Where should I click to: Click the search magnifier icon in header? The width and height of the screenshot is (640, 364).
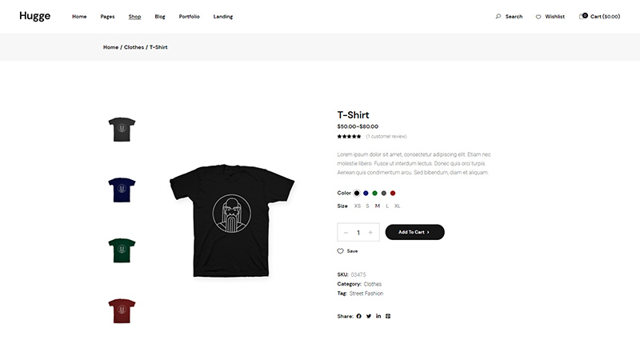pyautogui.click(x=498, y=16)
